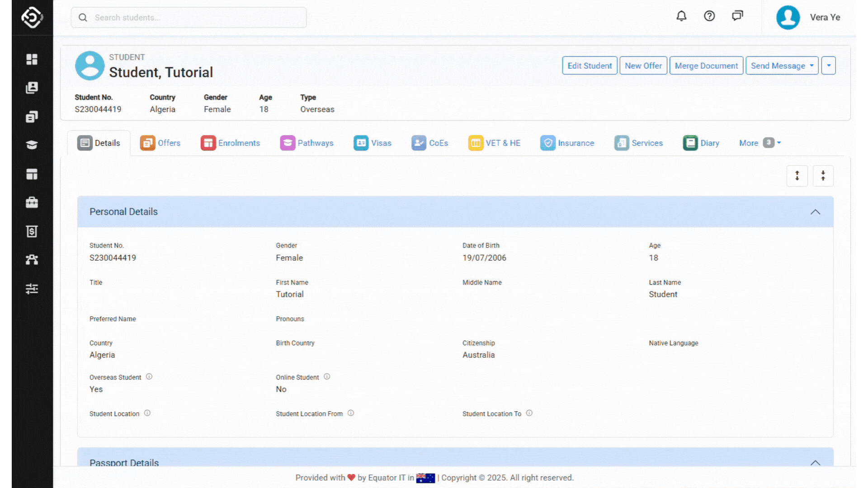Click the expand all sections button

[x=797, y=176]
